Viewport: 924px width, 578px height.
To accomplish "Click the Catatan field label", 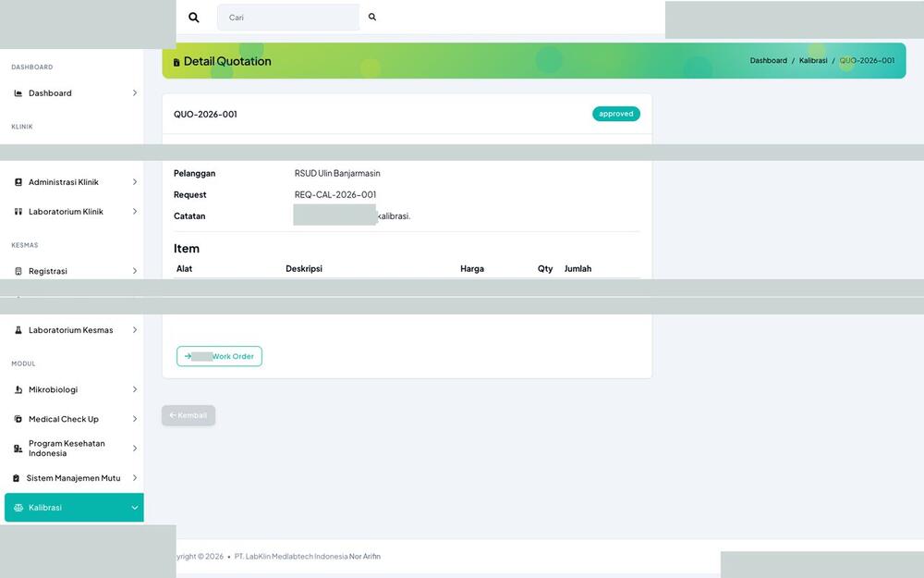I will click(189, 216).
